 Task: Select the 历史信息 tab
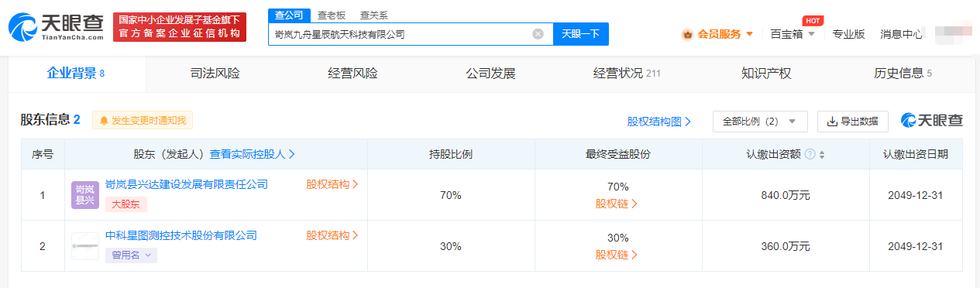[x=903, y=74]
